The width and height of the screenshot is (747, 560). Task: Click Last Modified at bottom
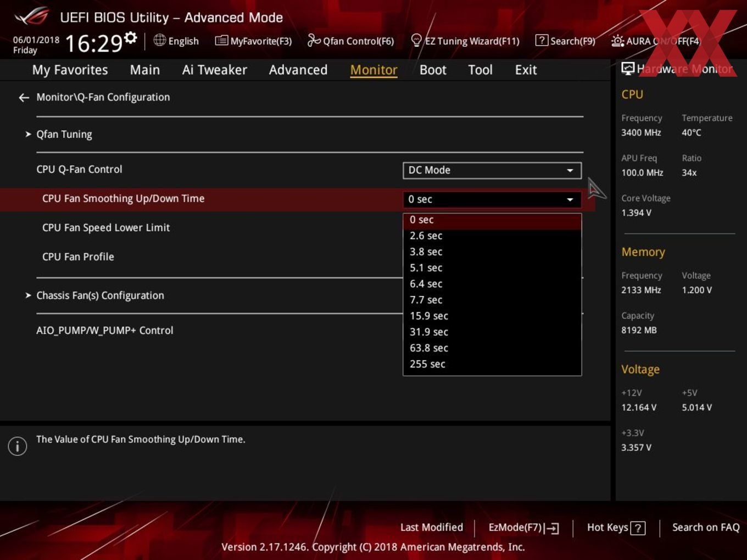tap(432, 527)
